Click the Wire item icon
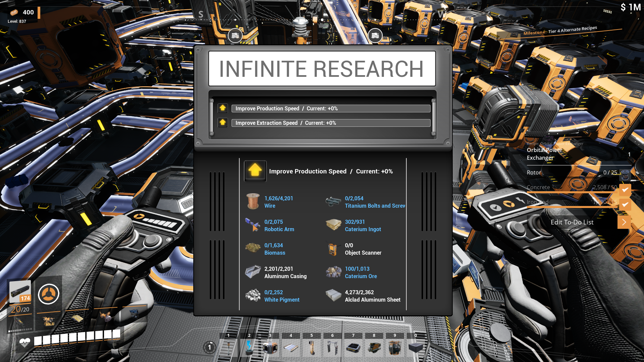 (x=253, y=201)
